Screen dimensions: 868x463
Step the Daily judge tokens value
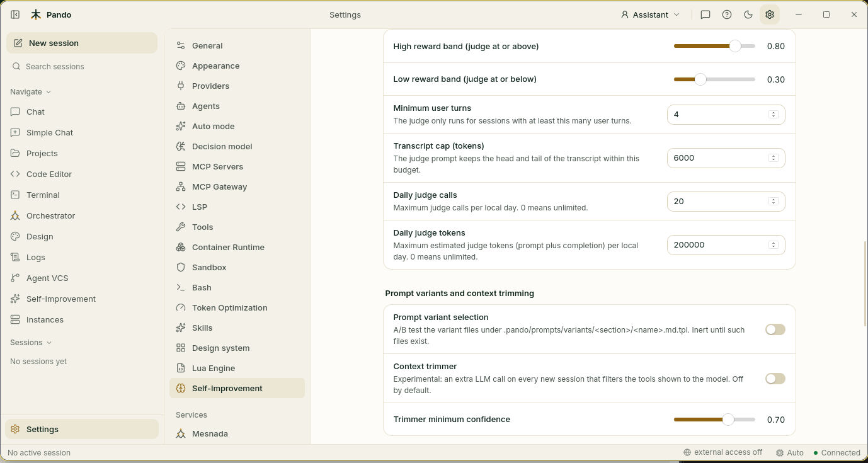tap(774, 245)
